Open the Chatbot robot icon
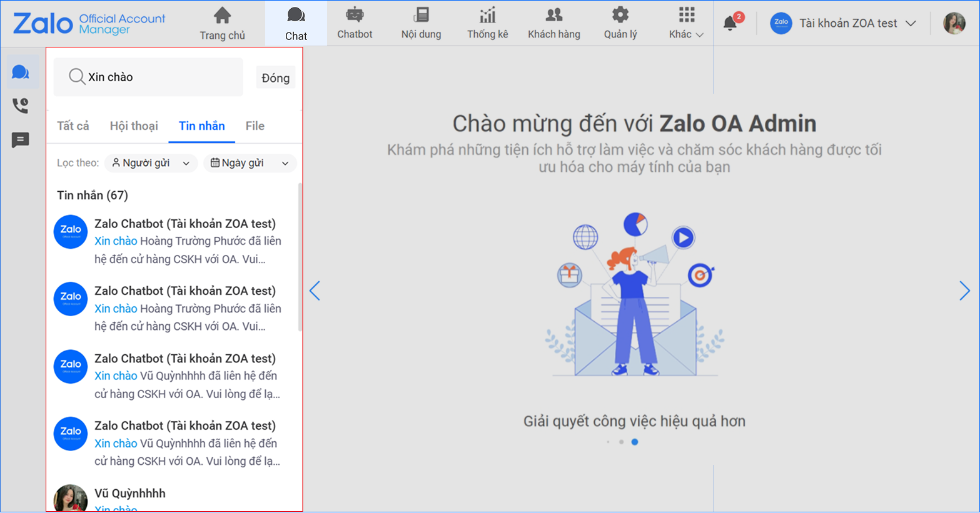This screenshot has width=980, height=513. [355, 15]
